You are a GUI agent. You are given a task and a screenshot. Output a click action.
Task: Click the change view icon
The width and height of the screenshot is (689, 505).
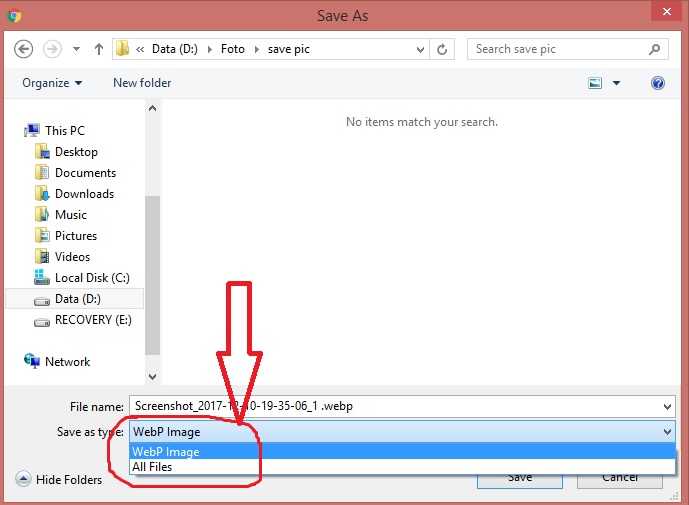[596, 83]
